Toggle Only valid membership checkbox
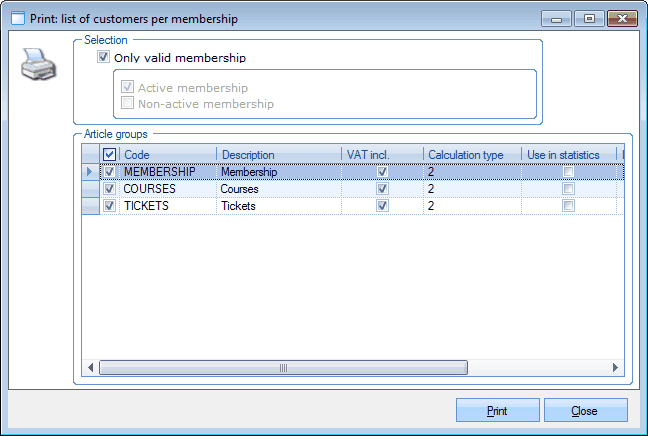 pos(104,58)
